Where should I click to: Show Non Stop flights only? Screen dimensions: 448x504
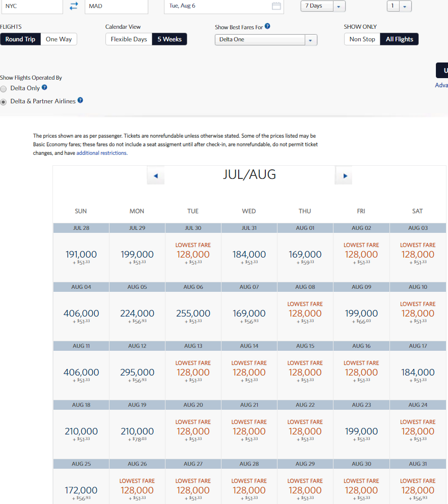click(x=362, y=39)
